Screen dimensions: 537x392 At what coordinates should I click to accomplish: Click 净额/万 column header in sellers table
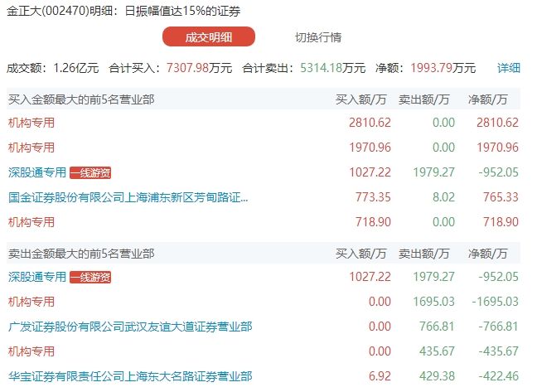487,254
